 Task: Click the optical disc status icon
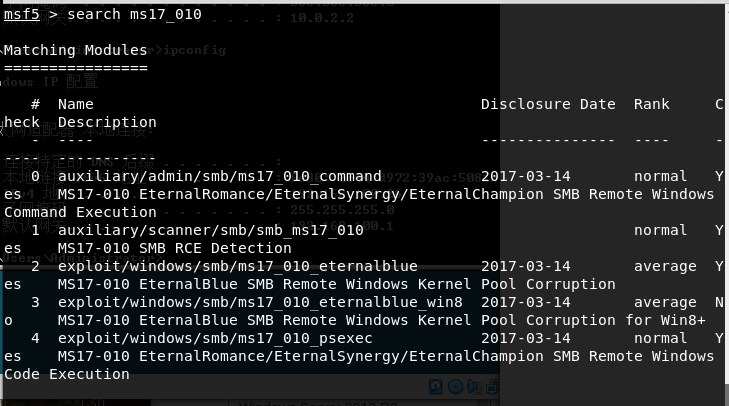(x=455, y=386)
